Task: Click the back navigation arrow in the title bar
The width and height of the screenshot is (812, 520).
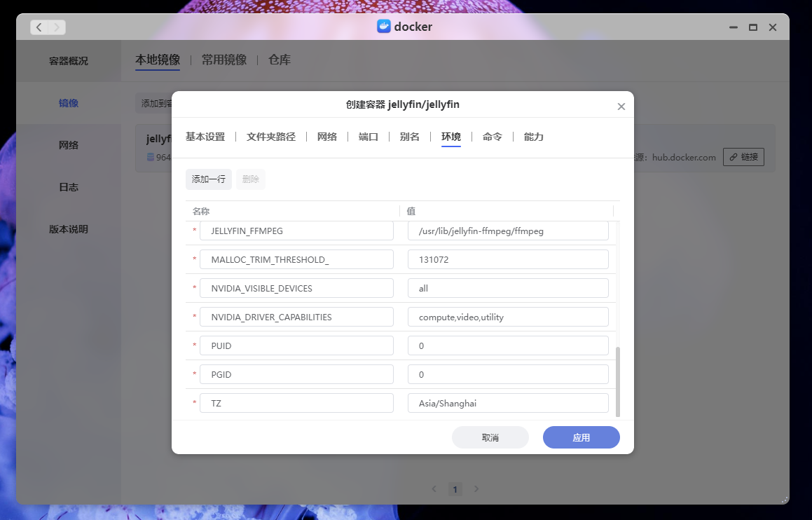Action: pyautogui.click(x=39, y=27)
